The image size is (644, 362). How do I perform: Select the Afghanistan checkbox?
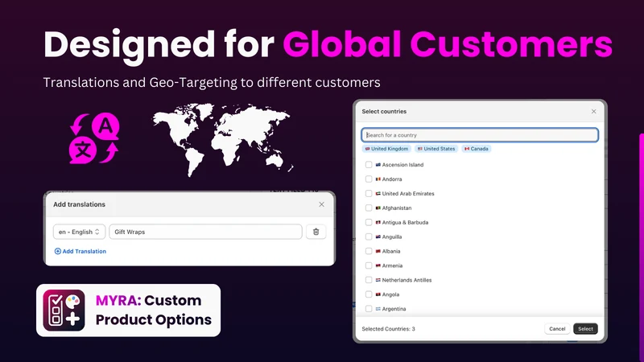369,208
